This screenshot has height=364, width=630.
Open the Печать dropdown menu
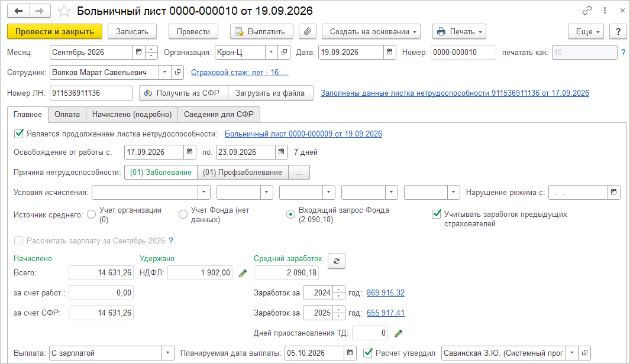[x=459, y=31]
